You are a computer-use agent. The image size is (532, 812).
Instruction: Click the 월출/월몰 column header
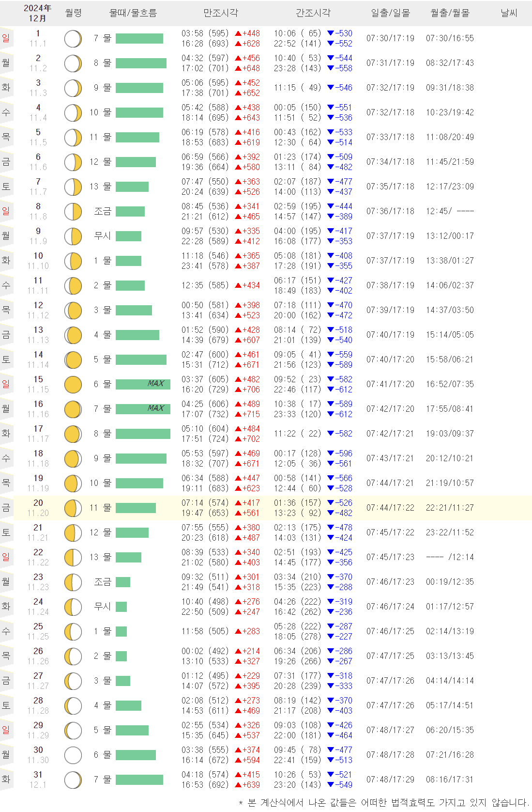[x=450, y=13]
